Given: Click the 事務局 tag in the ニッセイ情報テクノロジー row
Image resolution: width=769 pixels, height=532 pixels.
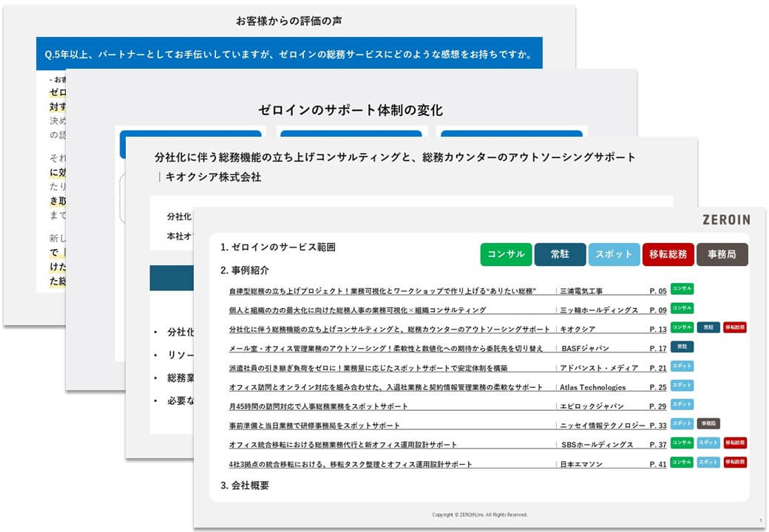Looking at the screenshot, I should click(708, 423).
